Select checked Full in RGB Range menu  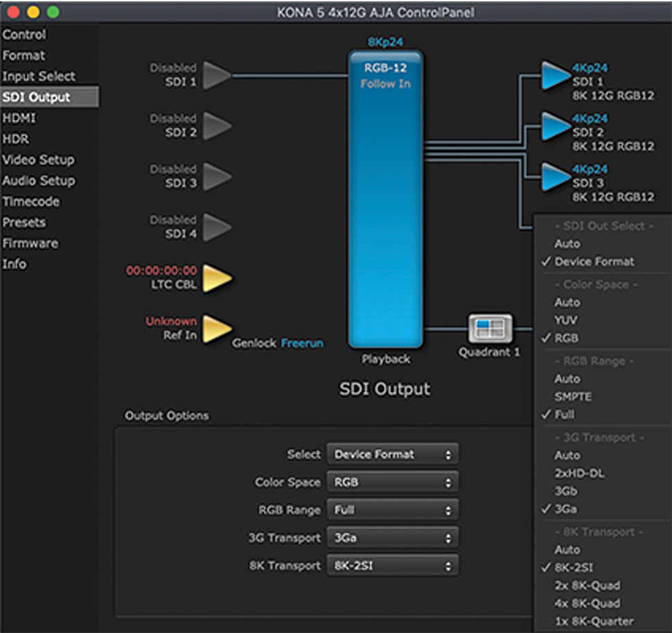click(565, 415)
